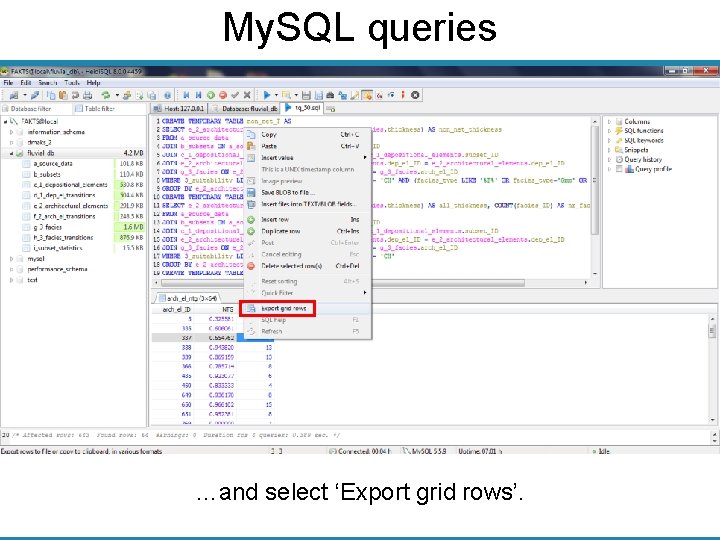The width and height of the screenshot is (720, 540).
Task: Select the g_3_facies table
Action: click(47, 227)
